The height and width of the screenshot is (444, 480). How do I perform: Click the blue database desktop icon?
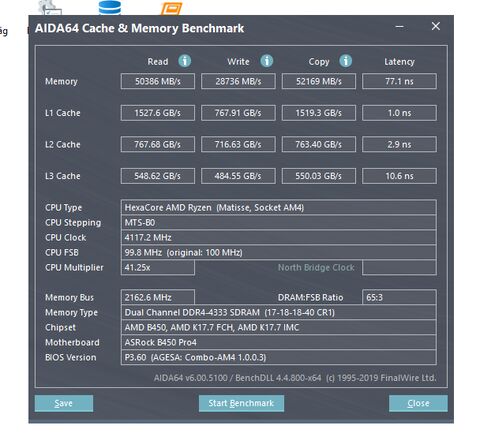(110, 7)
